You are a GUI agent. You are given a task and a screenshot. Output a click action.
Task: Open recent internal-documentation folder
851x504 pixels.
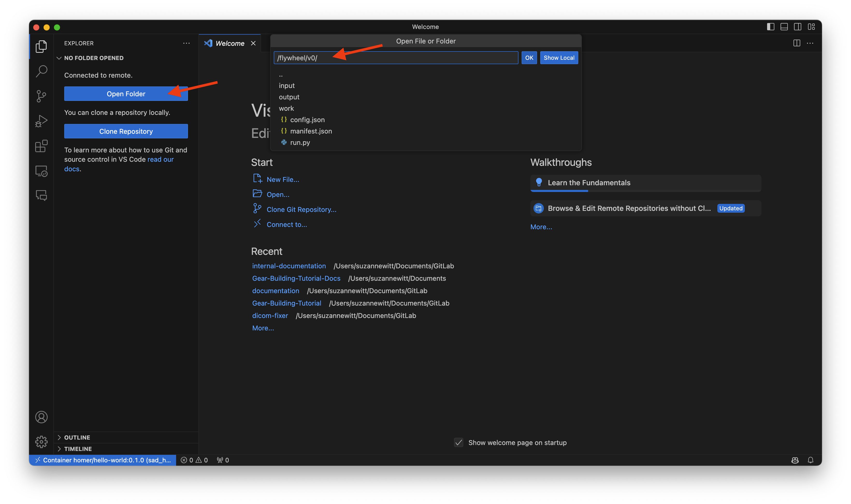289,266
